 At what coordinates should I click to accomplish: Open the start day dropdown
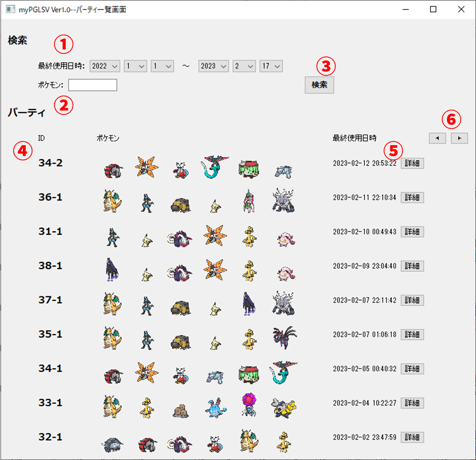162,66
